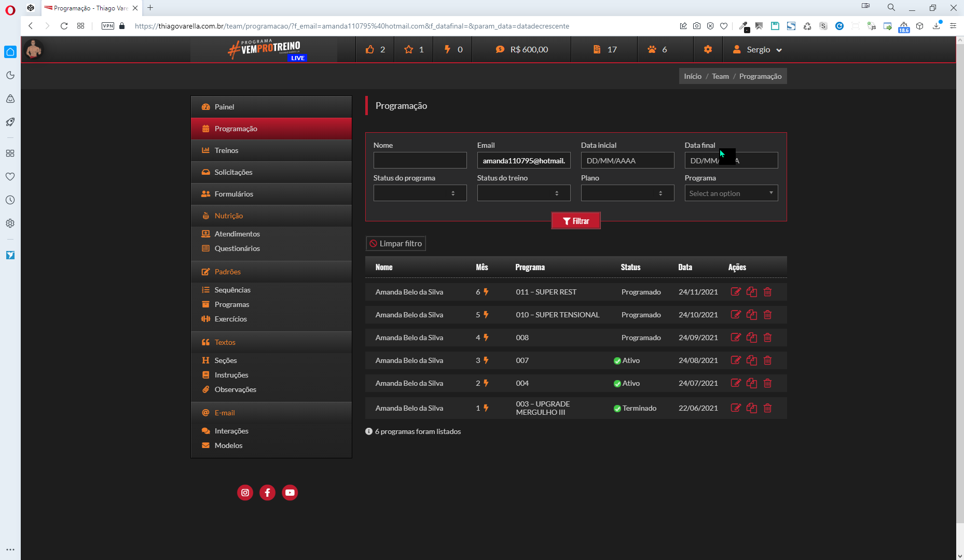The image size is (964, 560).
Task: Open YouTube social icon
Action: coord(290,493)
